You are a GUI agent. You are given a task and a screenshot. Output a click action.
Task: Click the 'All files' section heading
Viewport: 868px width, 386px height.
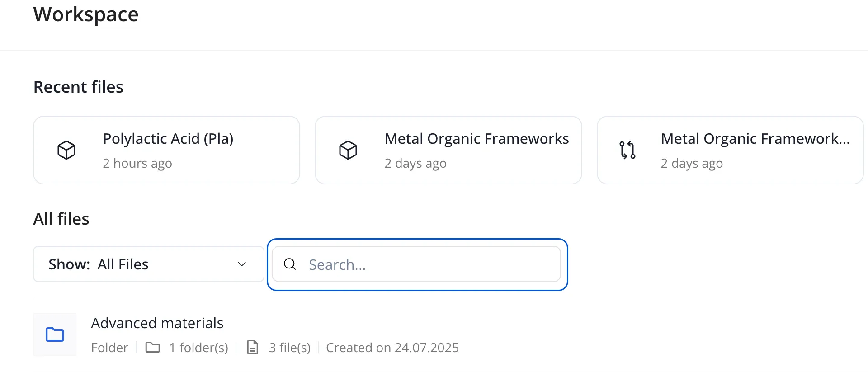(x=61, y=219)
